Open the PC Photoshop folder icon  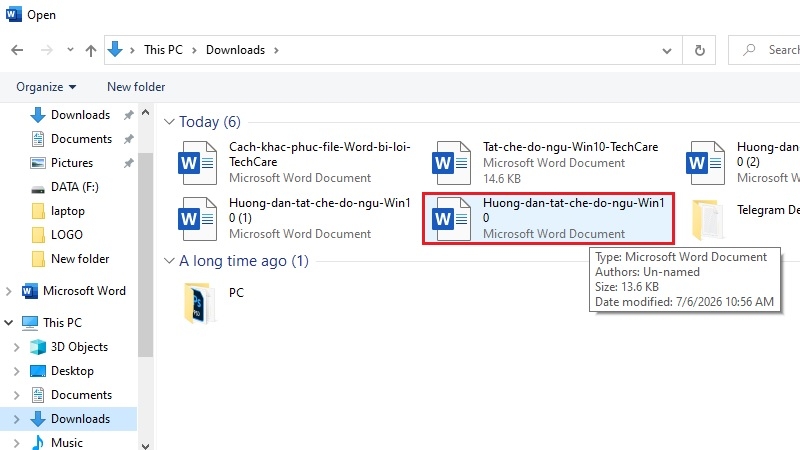click(x=200, y=303)
